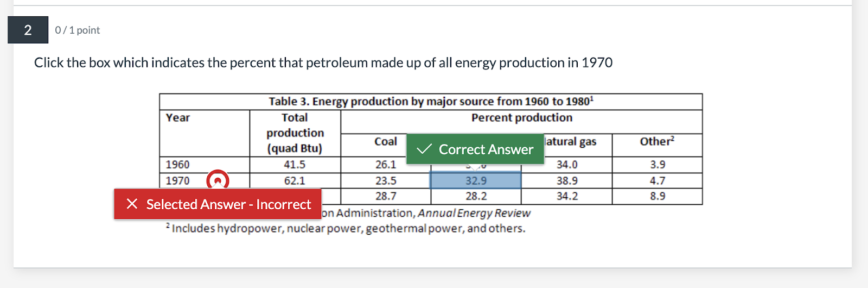The height and width of the screenshot is (288, 868).
Task: Click the 41.5 total production cell
Action: (295, 165)
